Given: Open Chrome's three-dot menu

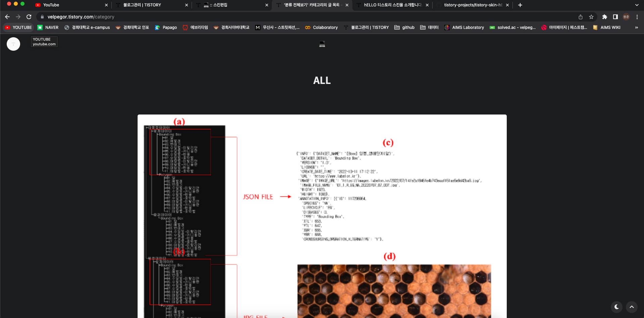Looking at the screenshot, I should (x=637, y=17).
